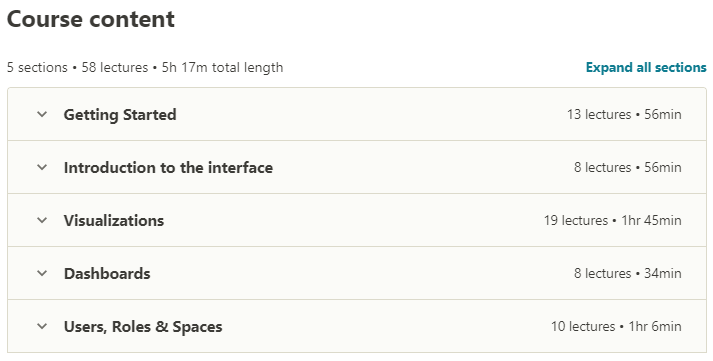This screenshot has width=713, height=361.
Task: Select the Visualizations section title
Action: [114, 221]
